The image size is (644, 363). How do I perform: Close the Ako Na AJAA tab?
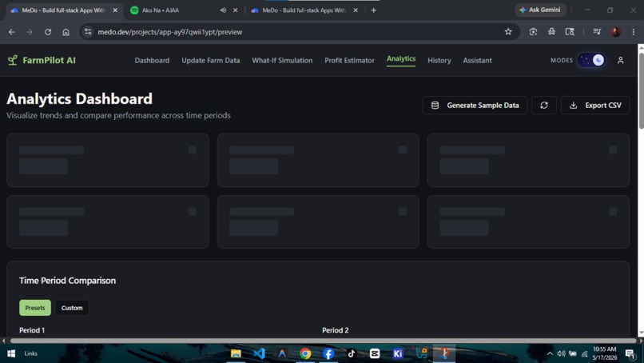click(x=236, y=10)
